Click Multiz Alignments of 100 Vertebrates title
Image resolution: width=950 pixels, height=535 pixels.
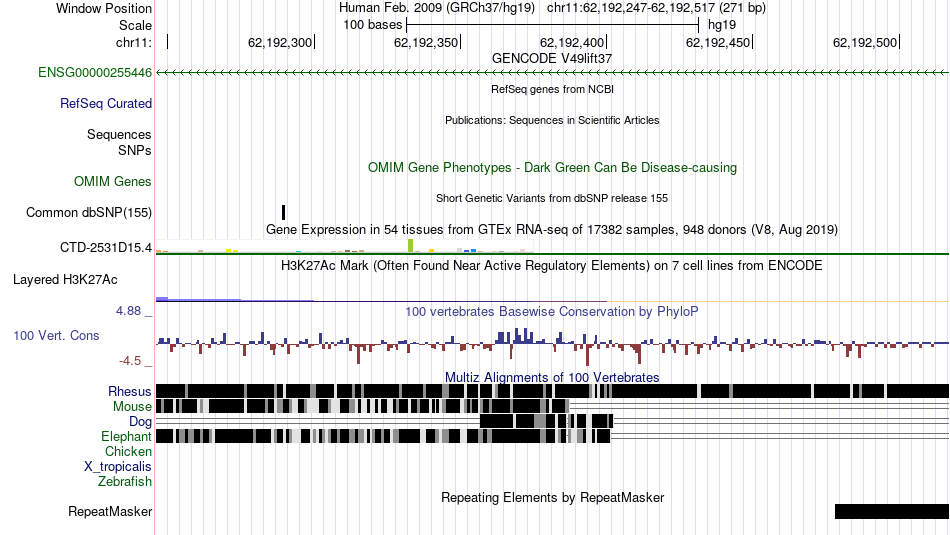552,377
